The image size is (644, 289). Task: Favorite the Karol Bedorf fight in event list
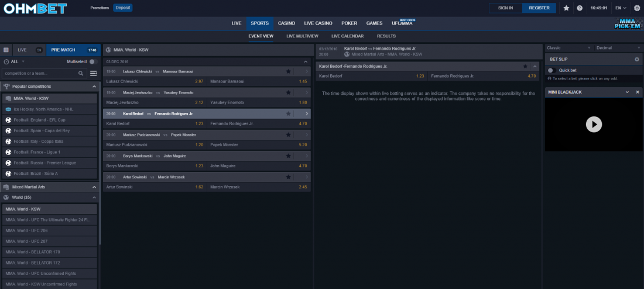coord(288,113)
